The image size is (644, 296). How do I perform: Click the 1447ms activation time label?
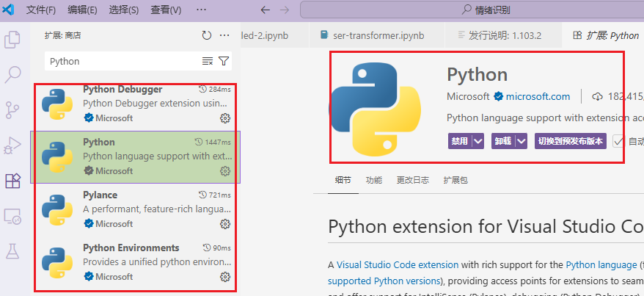[212, 142]
